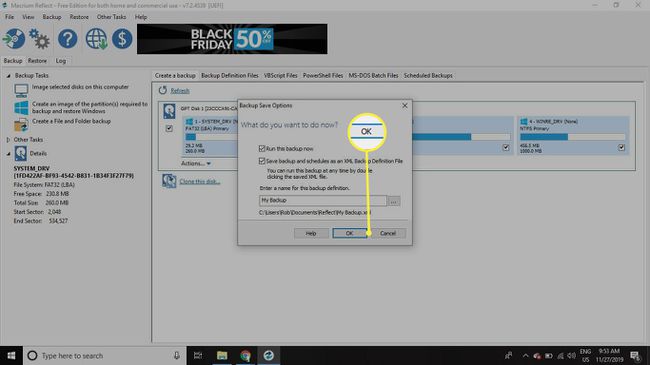Click the globe download updates icon
This screenshot has height=365, width=650.
pyautogui.click(x=96, y=39)
